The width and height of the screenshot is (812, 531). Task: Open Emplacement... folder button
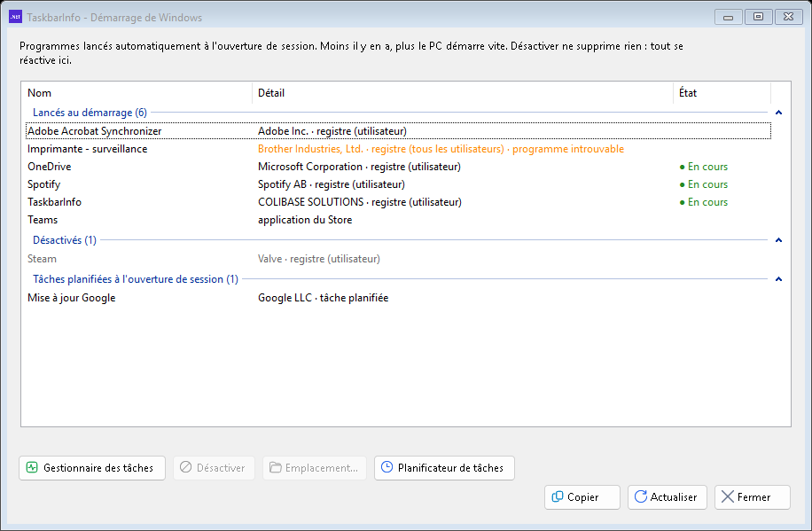point(315,468)
